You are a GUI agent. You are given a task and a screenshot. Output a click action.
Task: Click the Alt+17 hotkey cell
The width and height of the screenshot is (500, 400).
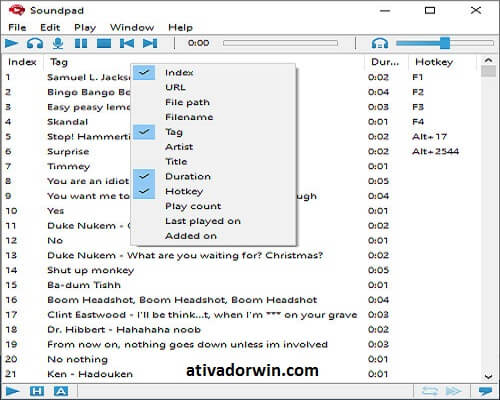click(x=429, y=137)
